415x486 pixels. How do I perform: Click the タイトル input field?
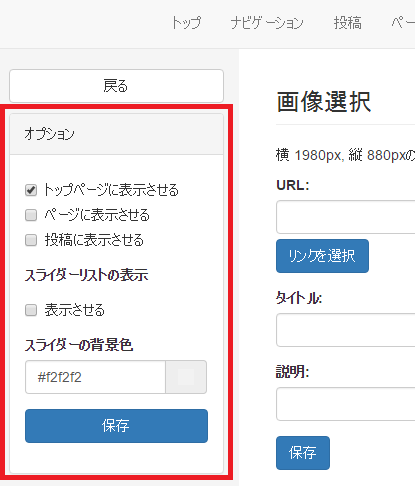(x=345, y=330)
